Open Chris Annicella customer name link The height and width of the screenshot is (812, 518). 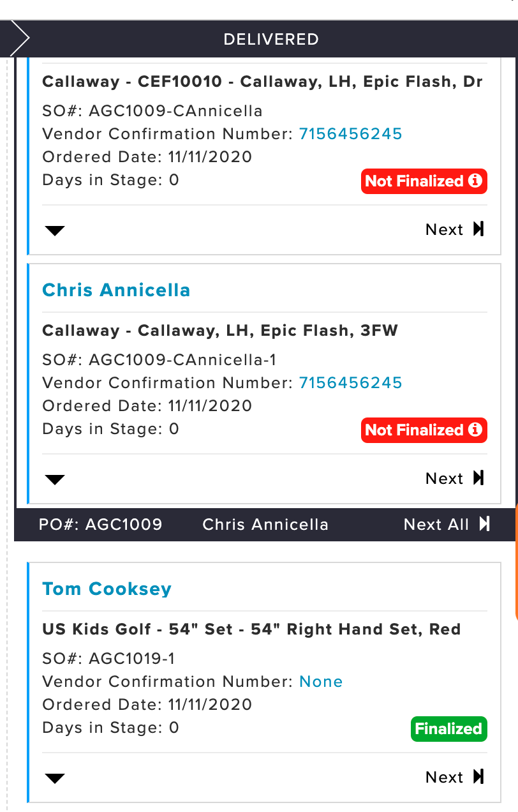[x=116, y=290]
